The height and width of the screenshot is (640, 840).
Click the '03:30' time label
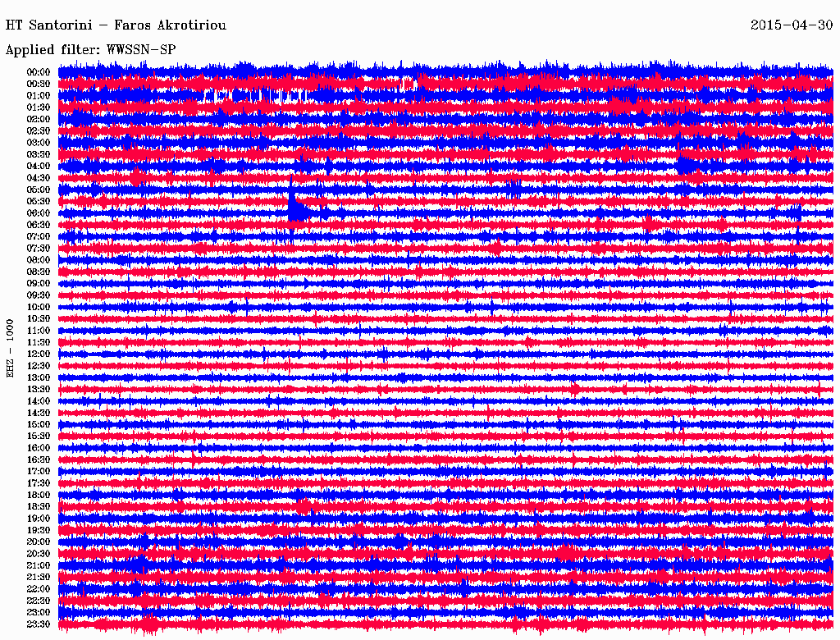click(39, 154)
